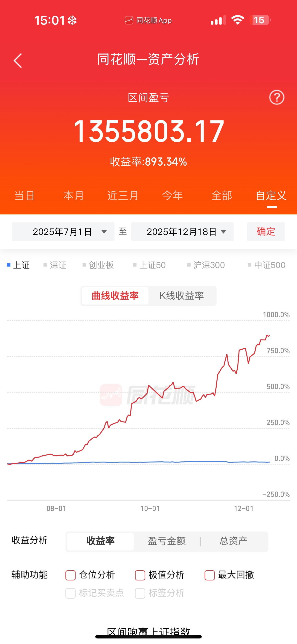297x644 pixels.
Task: Toggle the 中证500 index comparison
Action: click(267, 265)
